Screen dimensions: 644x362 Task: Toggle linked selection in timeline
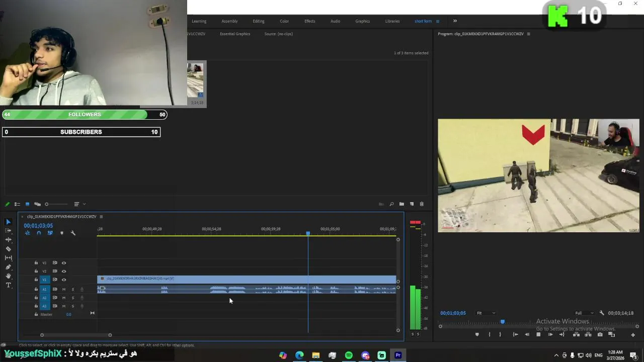click(x=50, y=233)
